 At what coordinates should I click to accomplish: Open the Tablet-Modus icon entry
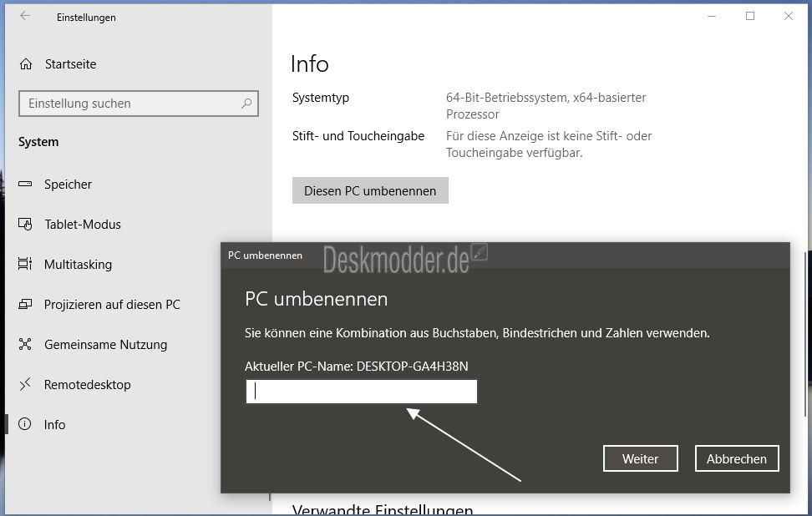click(x=25, y=224)
